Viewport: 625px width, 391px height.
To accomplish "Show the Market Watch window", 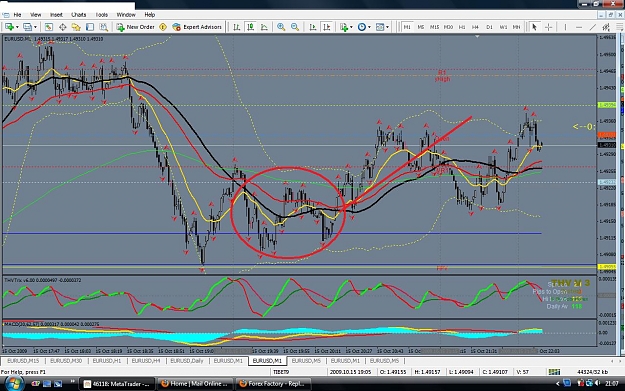I will pos(49,27).
